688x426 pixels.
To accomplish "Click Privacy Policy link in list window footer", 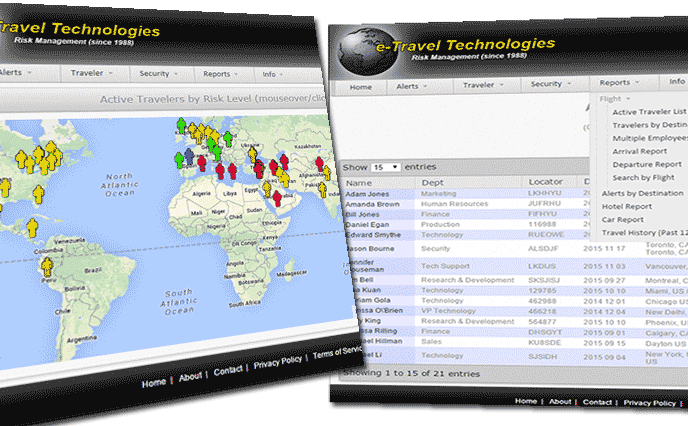I will (649, 403).
